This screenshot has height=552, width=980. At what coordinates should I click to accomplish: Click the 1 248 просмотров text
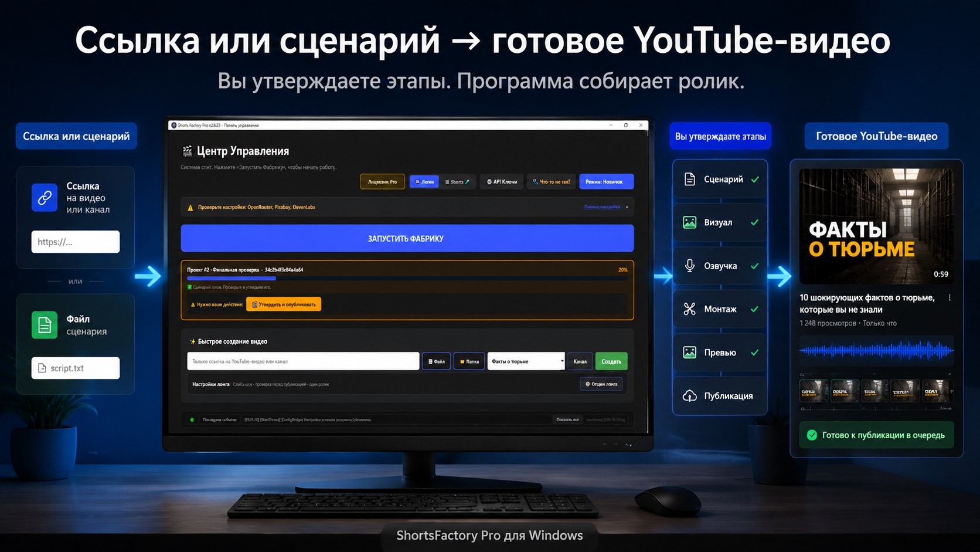pyautogui.click(x=828, y=323)
